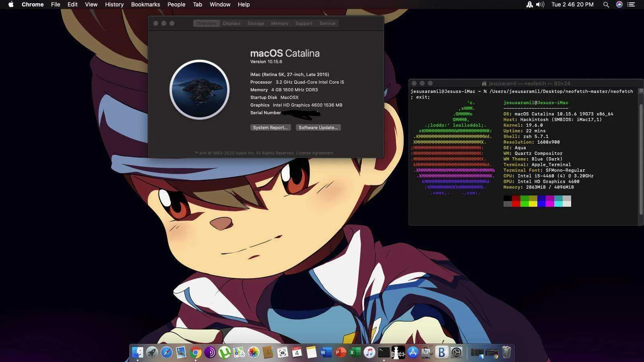Launch Microsoft Excel from the Dock
Viewport: 644px width, 362px height.
coord(355,352)
